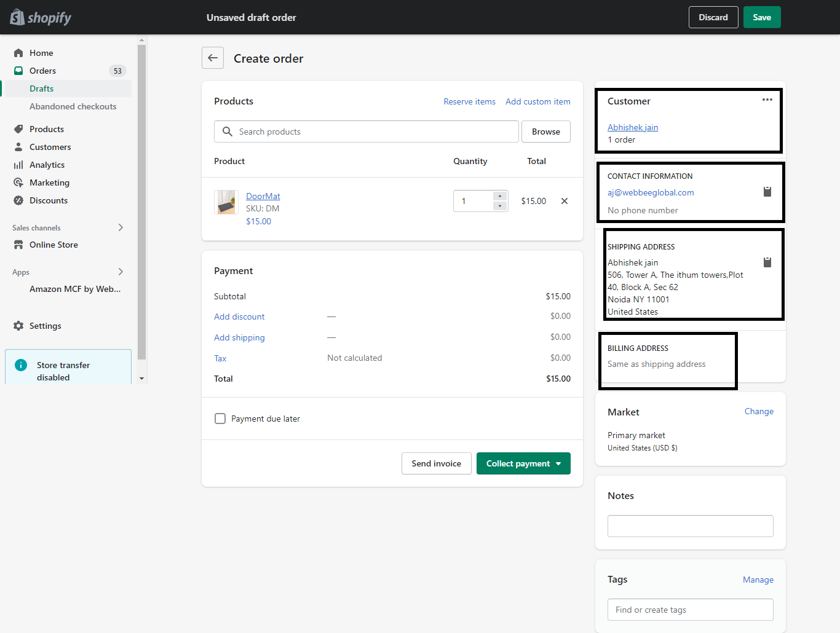This screenshot has height=633, width=840.
Task: Expand the Sales channels section
Action: coord(121,227)
